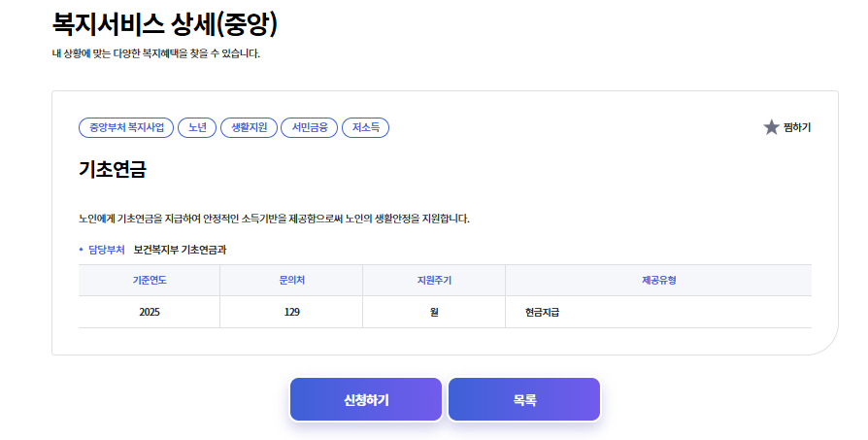
Task: Click the 생활지원 tag
Action: [250, 127]
